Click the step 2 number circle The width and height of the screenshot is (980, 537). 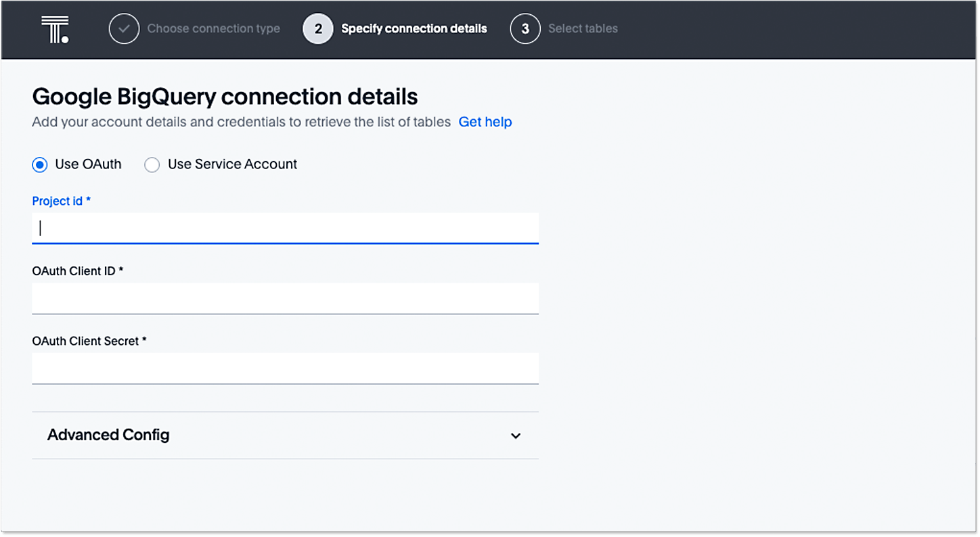[x=318, y=29]
